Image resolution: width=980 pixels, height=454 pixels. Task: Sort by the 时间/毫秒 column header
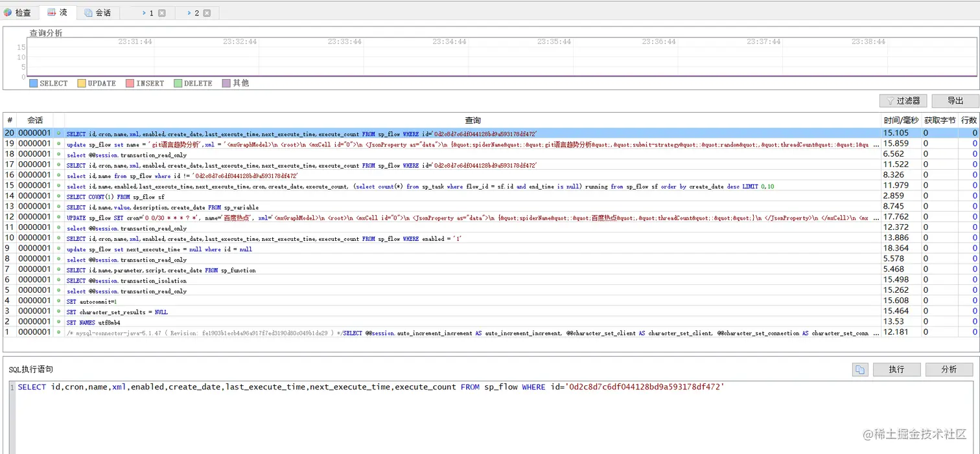click(x=901, y=120)
